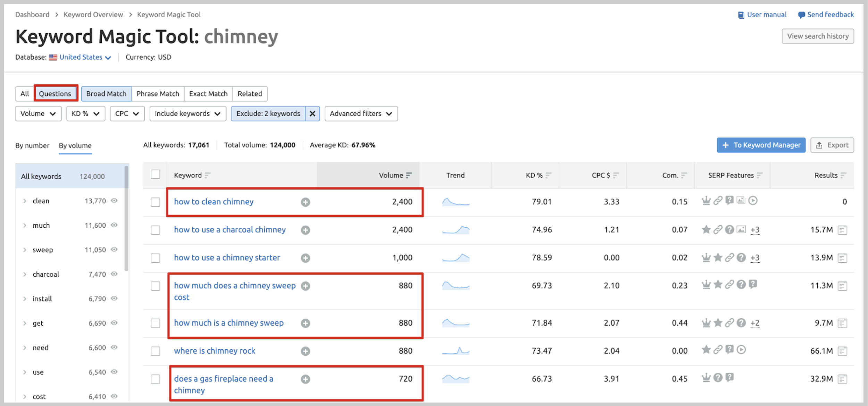Click the video SERP feature icon in 'how to clean chimney' row
The width and height of the screenshot is (868, 406).
753,201
